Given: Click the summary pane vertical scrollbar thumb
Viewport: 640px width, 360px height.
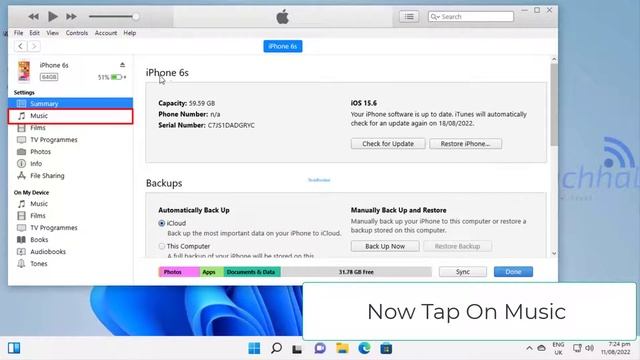Looking at the screenshot, I should (553, 104).
